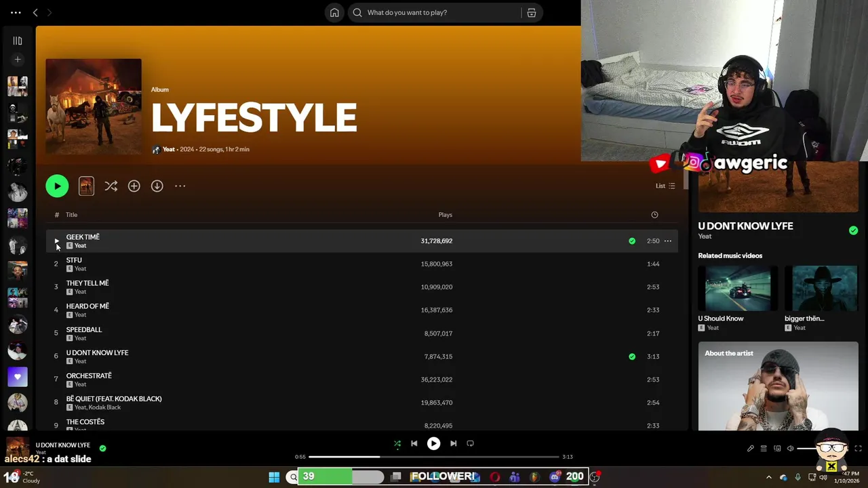Enter full screen player
The height and width of the screenshot is (488, 868).
858,449
